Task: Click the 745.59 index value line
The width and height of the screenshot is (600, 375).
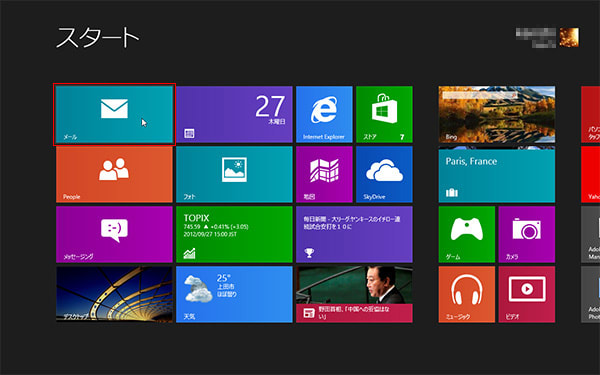Action: point(216,227)
